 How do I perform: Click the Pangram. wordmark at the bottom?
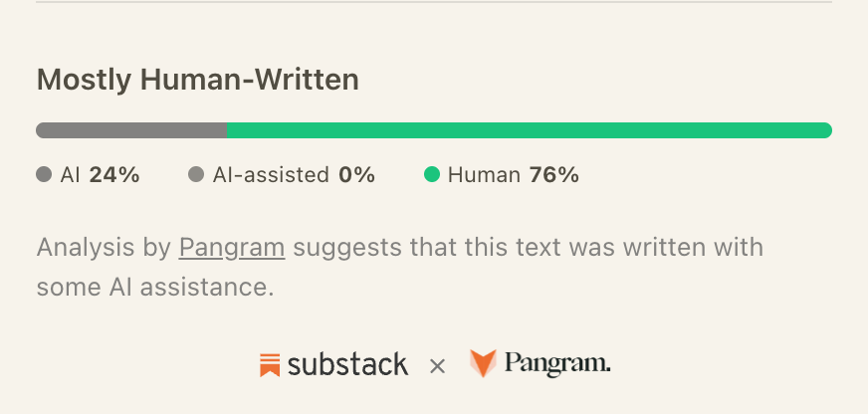pos(557,364)
